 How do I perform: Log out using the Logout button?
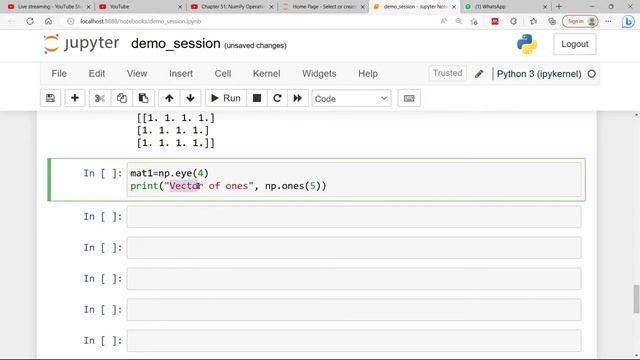(574, 44)
